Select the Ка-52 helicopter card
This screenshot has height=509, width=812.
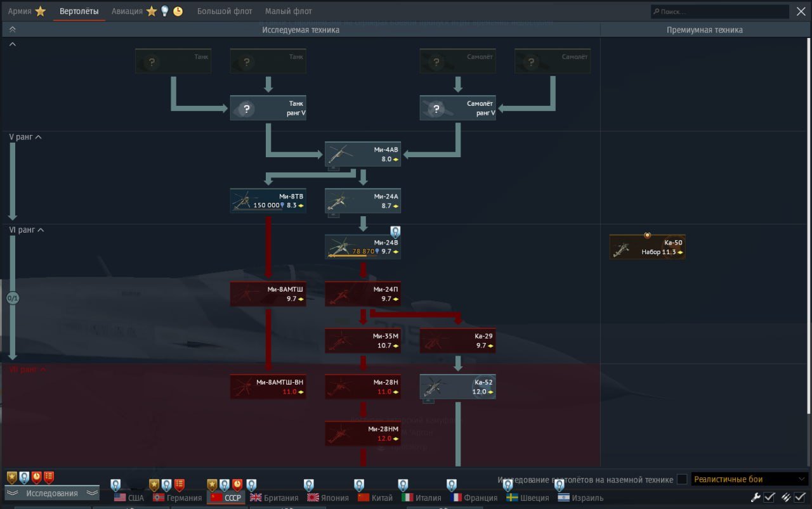coord(457,387)
